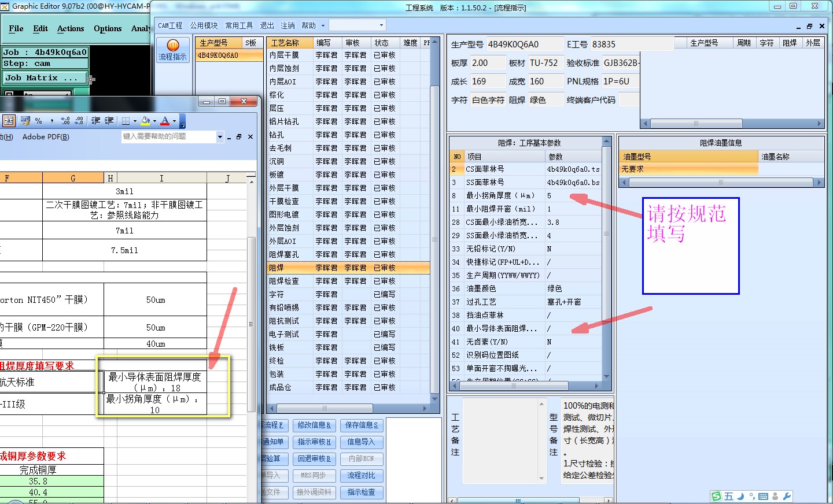The width and height of the screenshot is (833, 504).
Task: Open the 常用工具 menu
Action: pos(239,25)
